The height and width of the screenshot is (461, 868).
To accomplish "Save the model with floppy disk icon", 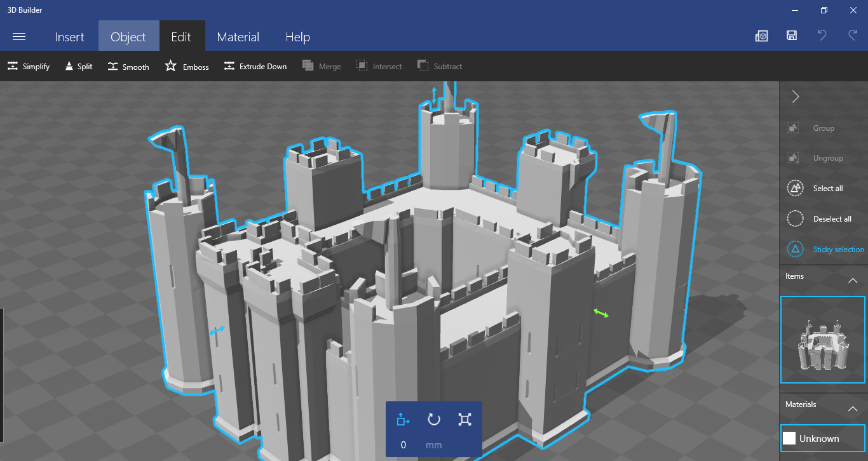I will click(x=792, y=36).
